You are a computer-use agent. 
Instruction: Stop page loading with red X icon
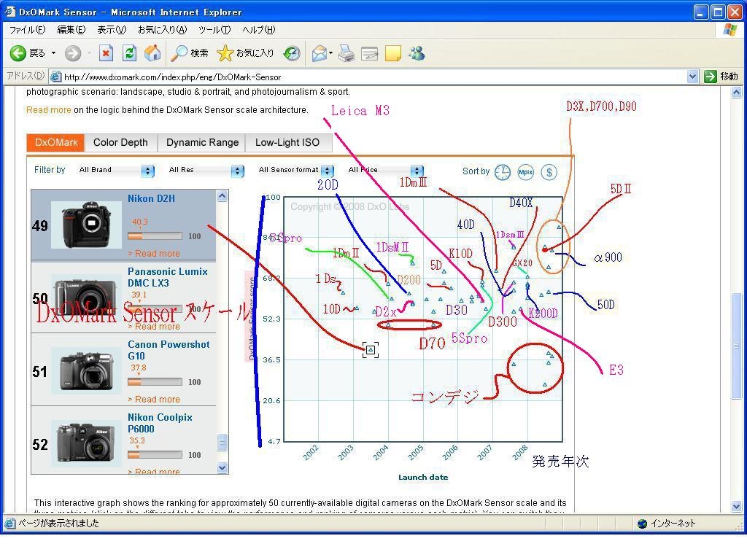[106, 52]
